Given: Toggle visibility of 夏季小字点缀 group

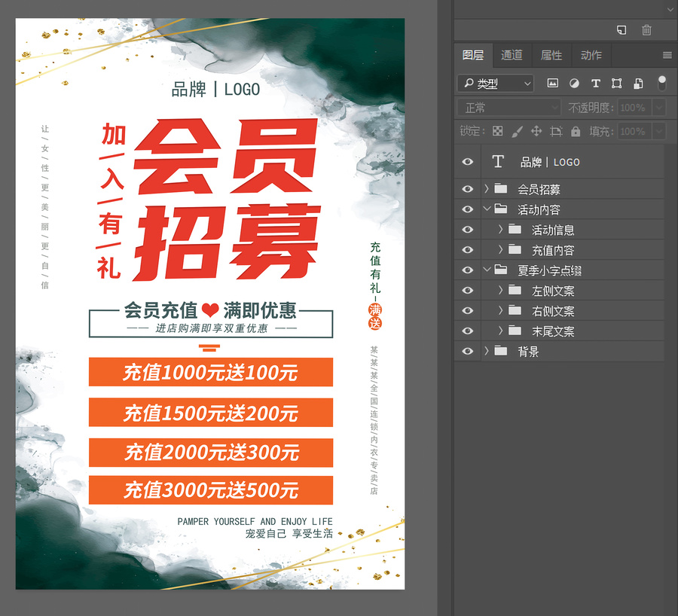Looking at the screenshot, I should pos(467,270).
